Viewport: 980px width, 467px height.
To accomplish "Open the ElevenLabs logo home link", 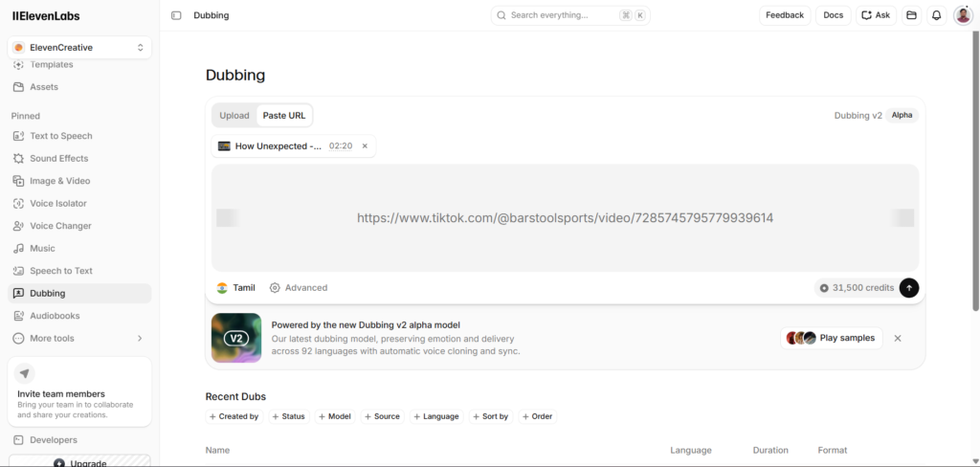I will tap(46, 16).
